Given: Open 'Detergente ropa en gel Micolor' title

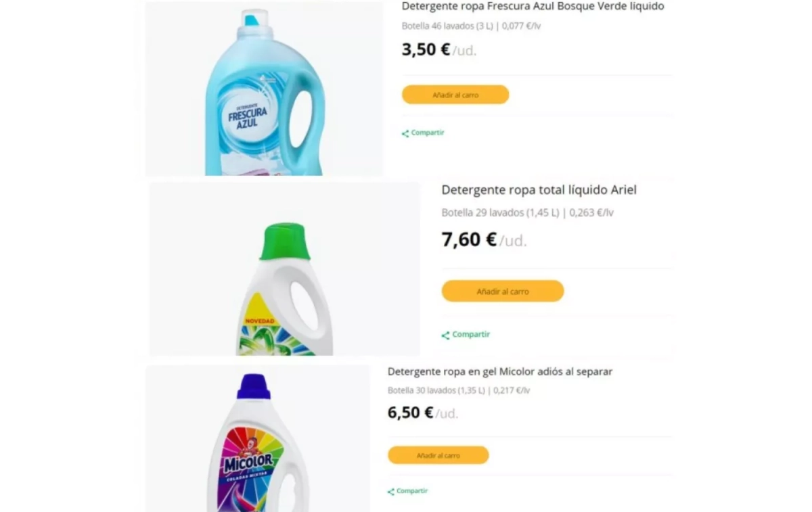Looking at the screenshot, I should pyautogui.click(x=500, y=371).
